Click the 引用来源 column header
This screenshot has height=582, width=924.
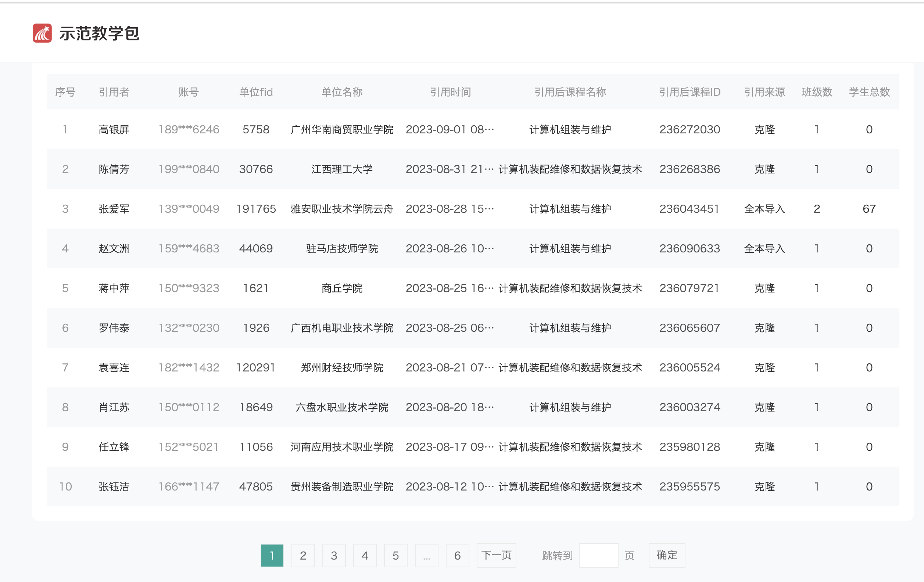point(764,92)
